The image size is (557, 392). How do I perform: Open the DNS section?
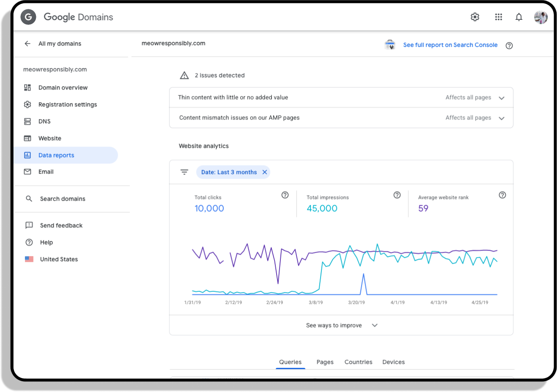click(44, 121)
